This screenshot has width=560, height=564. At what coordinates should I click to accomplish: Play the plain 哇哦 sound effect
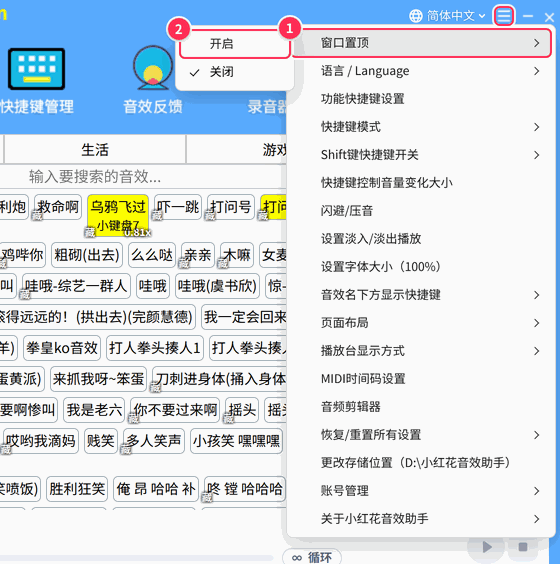[153, 286]
